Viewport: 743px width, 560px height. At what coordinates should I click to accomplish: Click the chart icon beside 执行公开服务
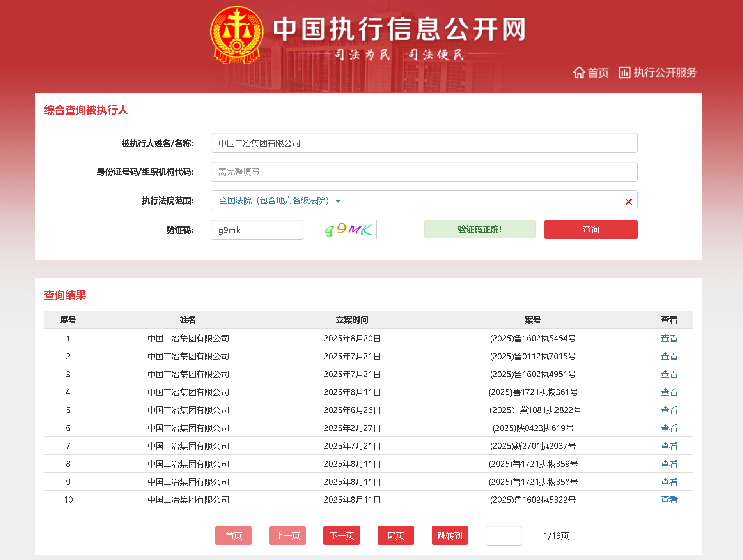(x=624, y=72)
